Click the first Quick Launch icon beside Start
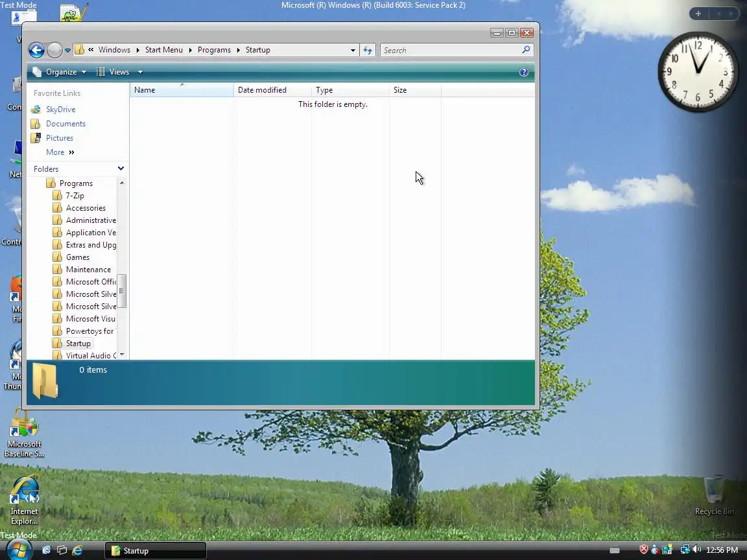The width and height of the screenshot is (747, 560). [46, 550]
